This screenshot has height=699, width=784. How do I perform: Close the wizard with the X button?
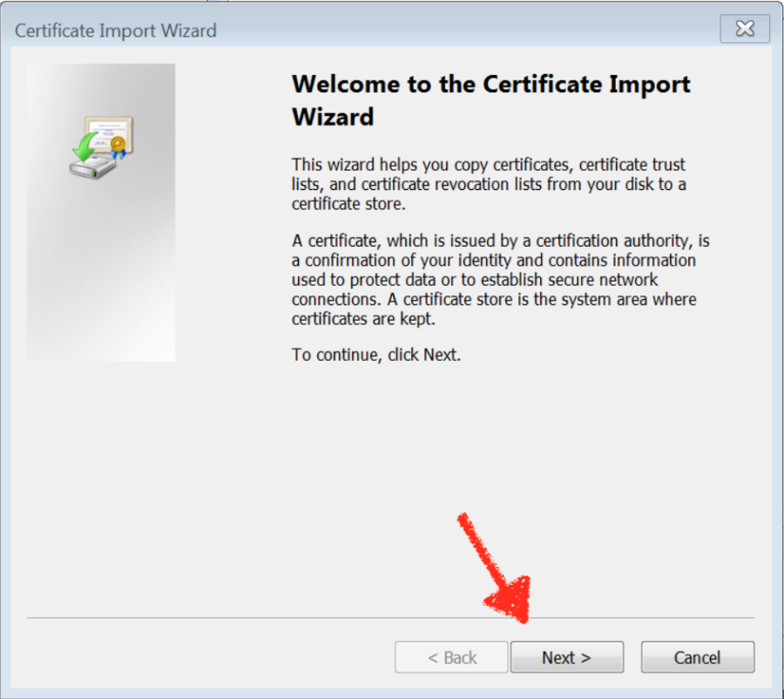point(745,28)
